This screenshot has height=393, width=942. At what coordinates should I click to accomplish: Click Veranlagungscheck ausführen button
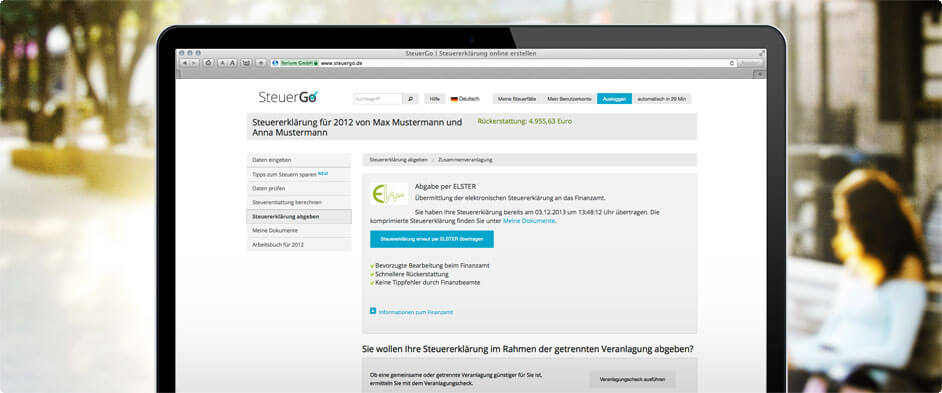click(632, 379)
